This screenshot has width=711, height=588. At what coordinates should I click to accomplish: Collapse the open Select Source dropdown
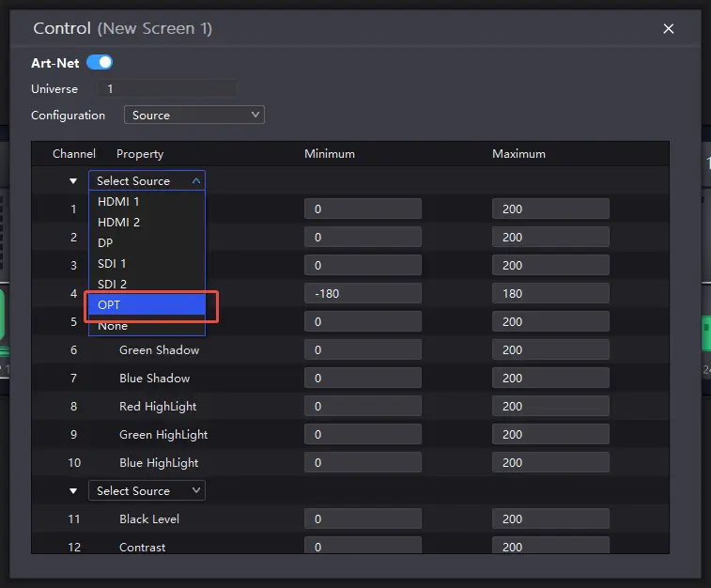[147, 181]
